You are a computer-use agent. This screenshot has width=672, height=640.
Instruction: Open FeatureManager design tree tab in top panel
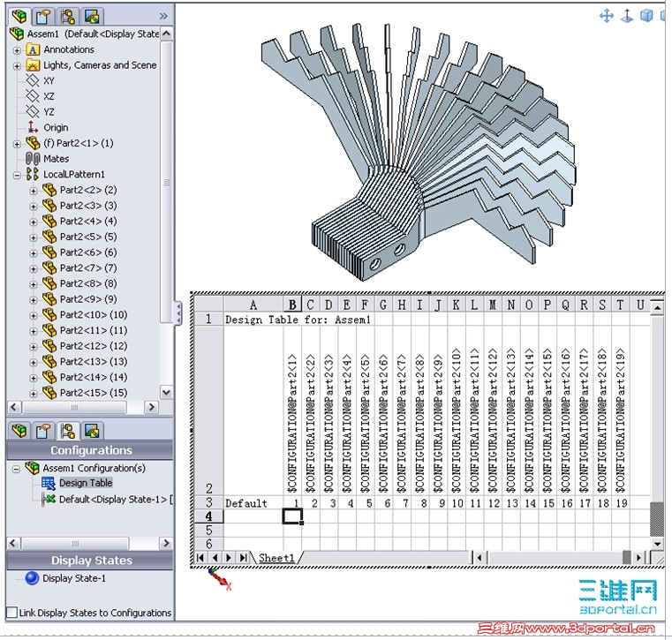click(x=19, y=16)
